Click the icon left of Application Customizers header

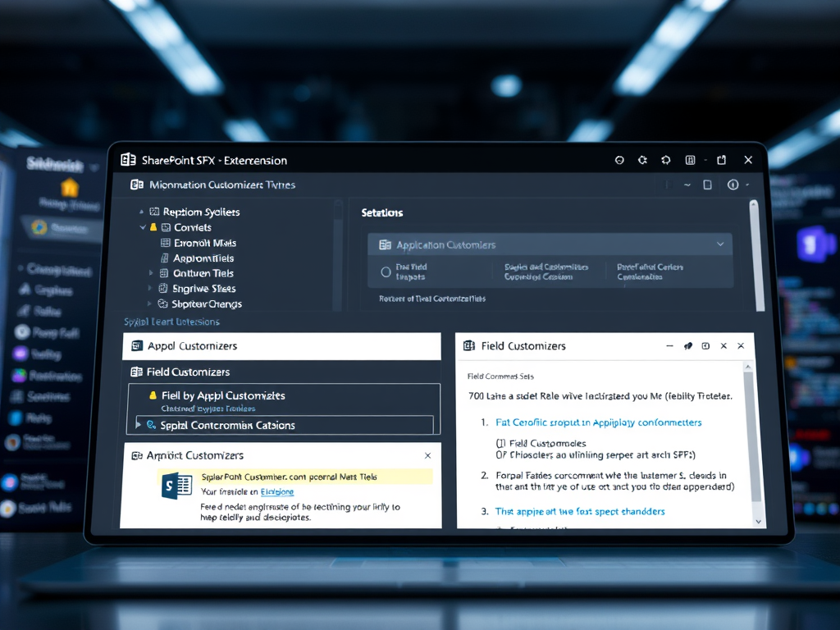[385, 244]
